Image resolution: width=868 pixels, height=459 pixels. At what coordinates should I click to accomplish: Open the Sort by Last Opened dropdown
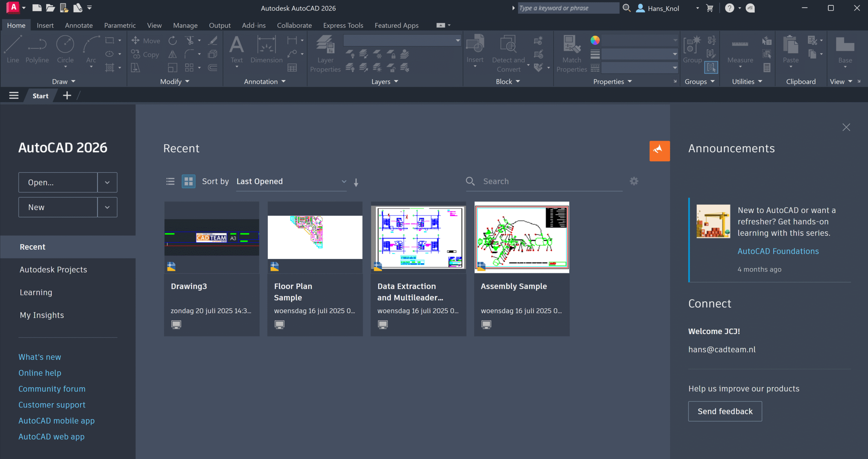tap(291, 181)
